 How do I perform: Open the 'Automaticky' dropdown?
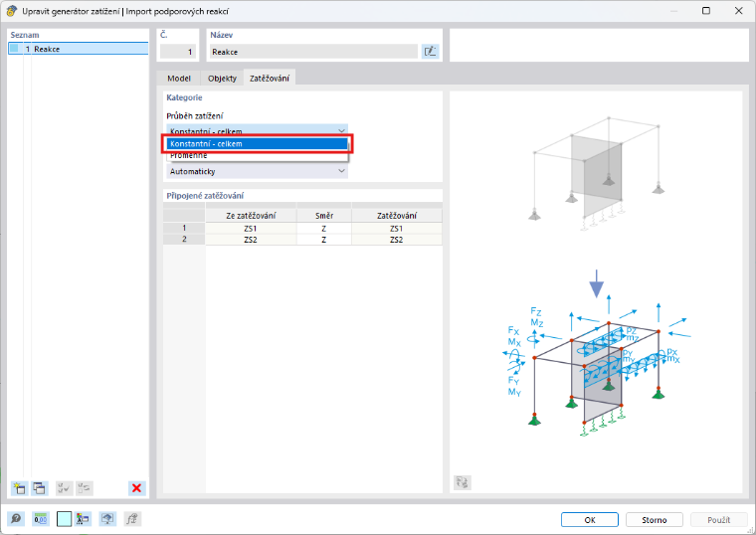coord(257,171)
